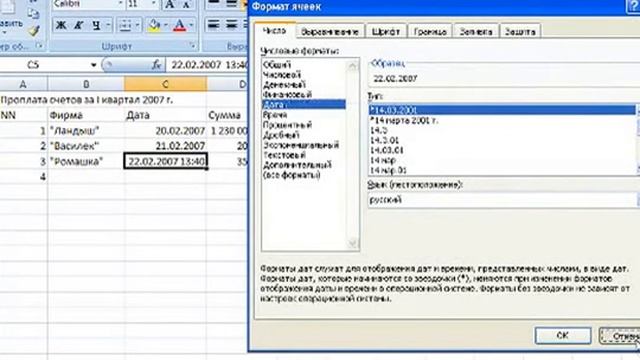This screenshot has height=360, width=640.
Task: Toggle Underline (Ч) formatting
Action: pos(96,25)
